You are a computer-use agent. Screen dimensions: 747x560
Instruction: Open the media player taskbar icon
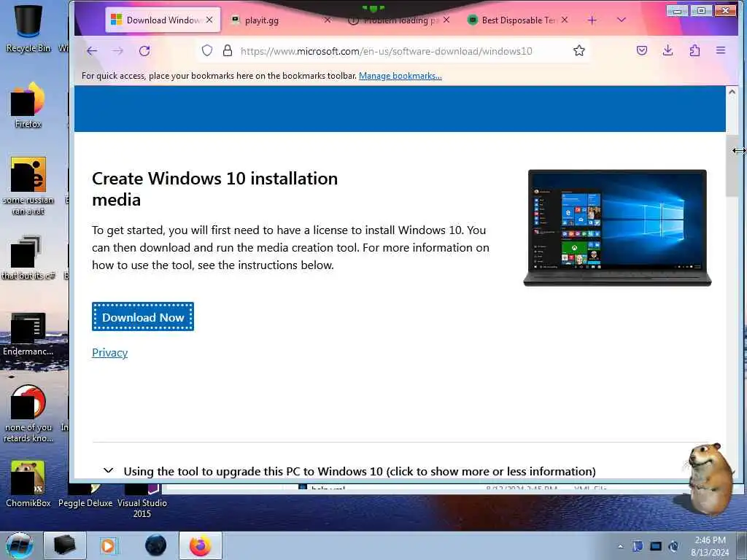[x=109, y=545]
